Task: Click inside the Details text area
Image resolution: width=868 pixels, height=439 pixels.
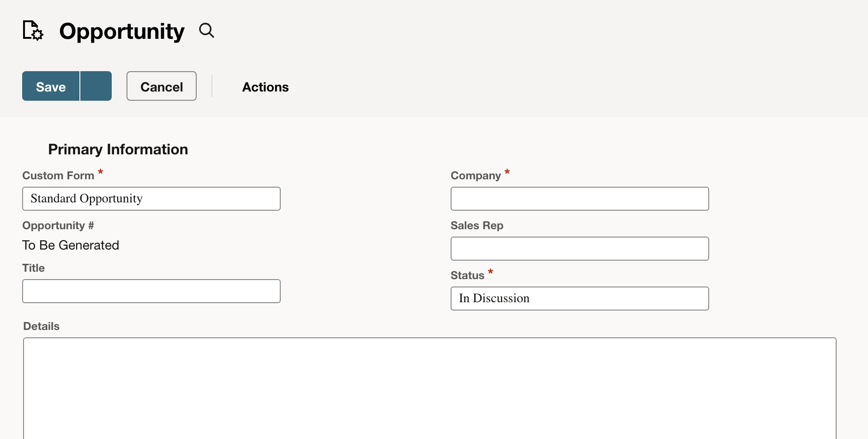Action: 430,388
